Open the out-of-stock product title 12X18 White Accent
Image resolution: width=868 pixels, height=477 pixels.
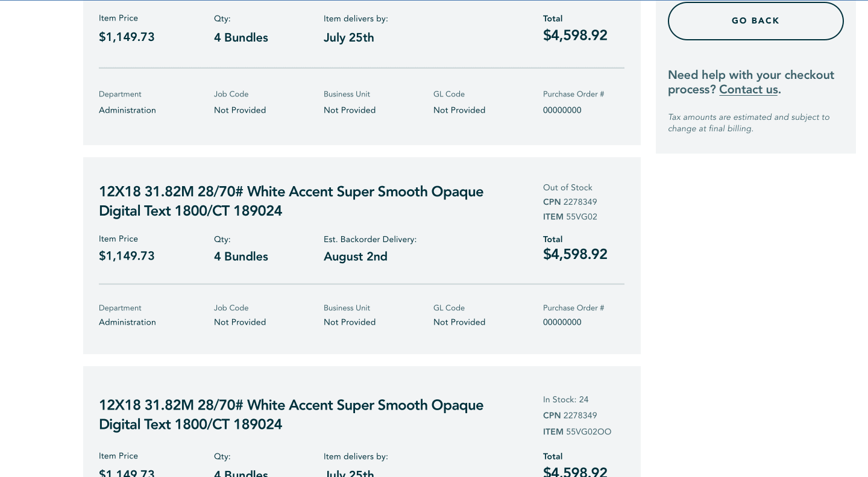tap(291, 201)
